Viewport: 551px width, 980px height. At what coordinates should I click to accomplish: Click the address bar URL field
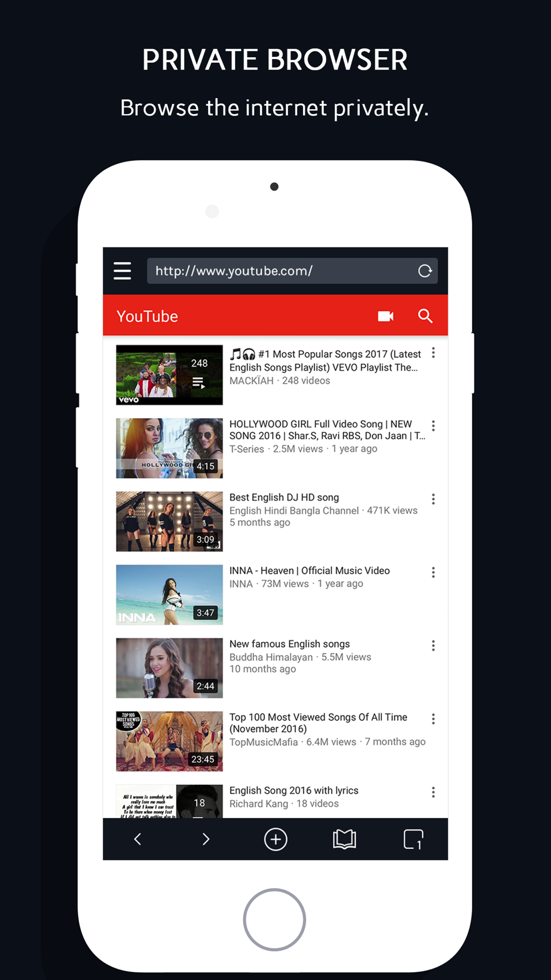tap(292, 271)
